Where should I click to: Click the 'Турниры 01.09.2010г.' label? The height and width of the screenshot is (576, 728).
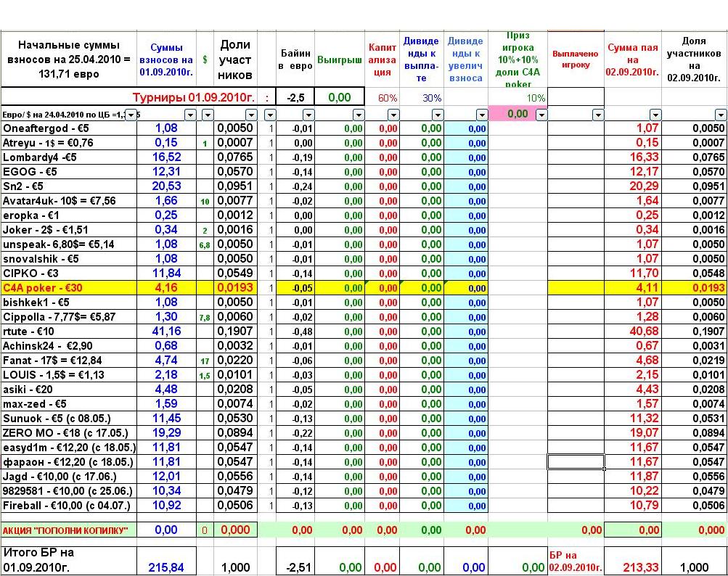click(194, 97)
